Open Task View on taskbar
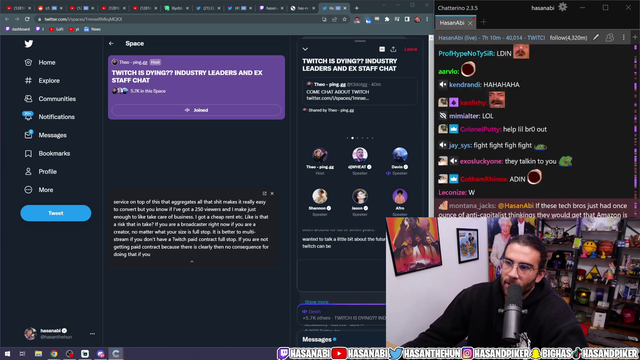This screenshot has width=640, height=360. click(22, 354)
